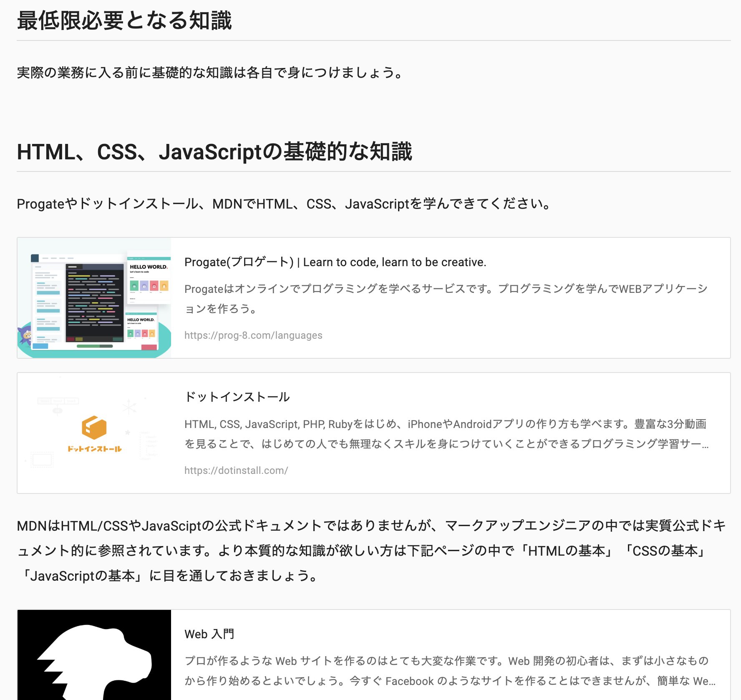Image resolution: width=741 pixels, height=700 pixels.
Task: Open https://prog-8.com/languages URL text
Action: (253, 335)
